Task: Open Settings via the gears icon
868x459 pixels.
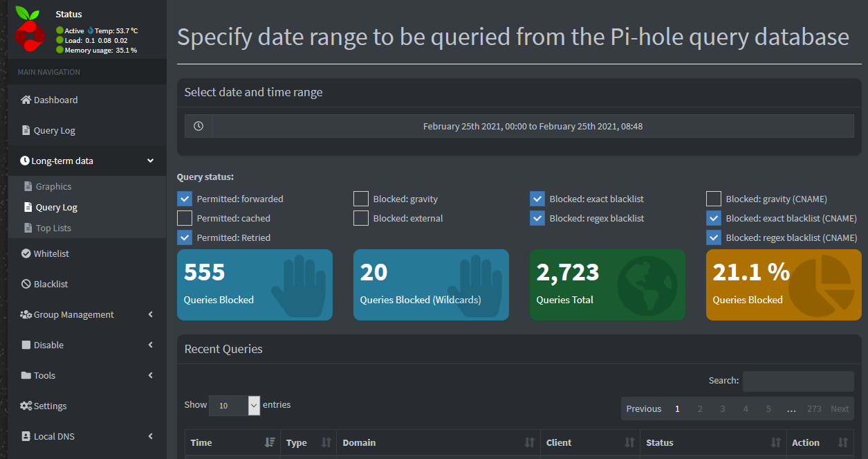Action: pyautogui.click(x=28, y=406)
